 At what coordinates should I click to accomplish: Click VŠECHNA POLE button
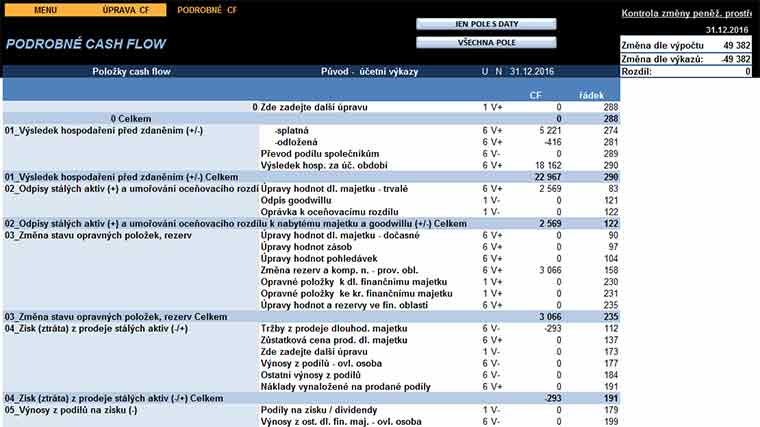[486, 43]
